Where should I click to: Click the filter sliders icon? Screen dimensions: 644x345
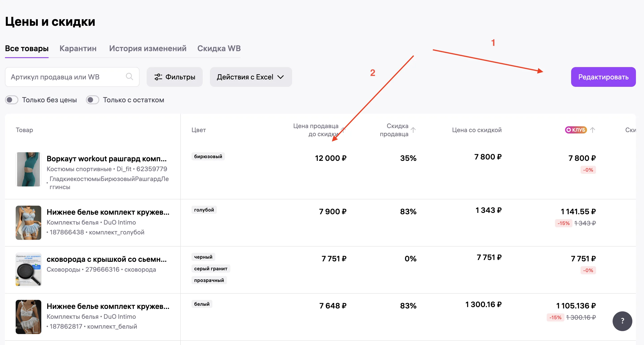158,77
